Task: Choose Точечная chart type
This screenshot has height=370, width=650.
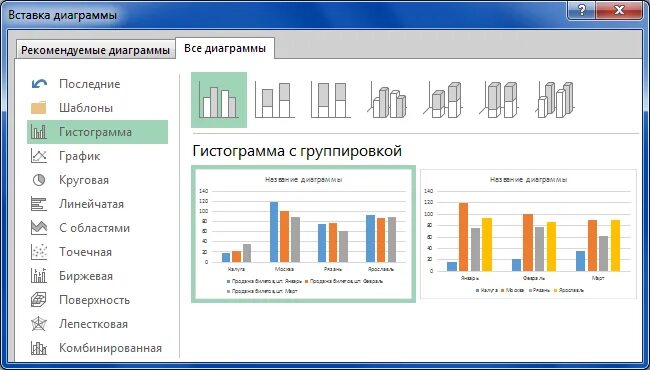Action: point(97,252)
